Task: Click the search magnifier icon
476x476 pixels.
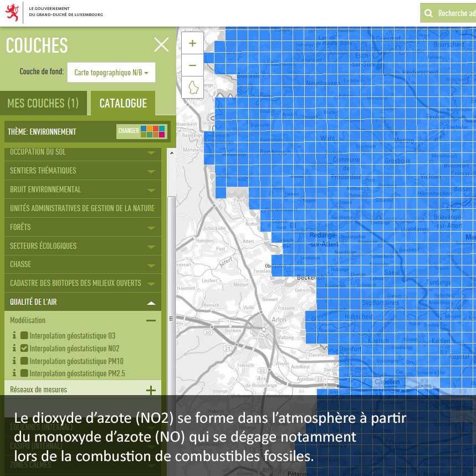Action: (x=428, y=13)
